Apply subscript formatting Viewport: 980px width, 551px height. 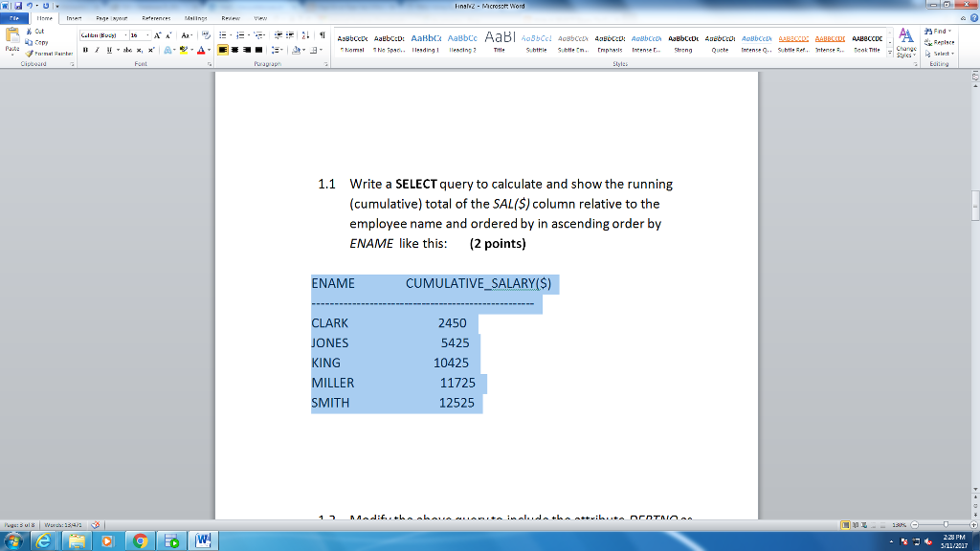point(139,50)
